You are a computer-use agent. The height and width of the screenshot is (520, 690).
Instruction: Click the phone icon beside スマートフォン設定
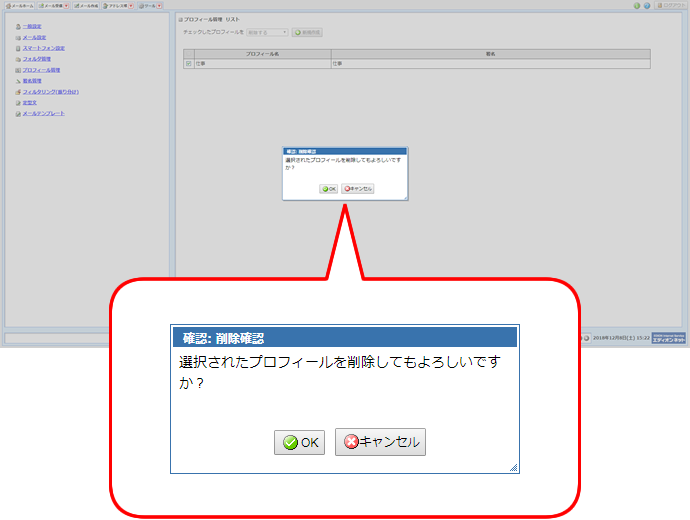[x=18, y=48]
